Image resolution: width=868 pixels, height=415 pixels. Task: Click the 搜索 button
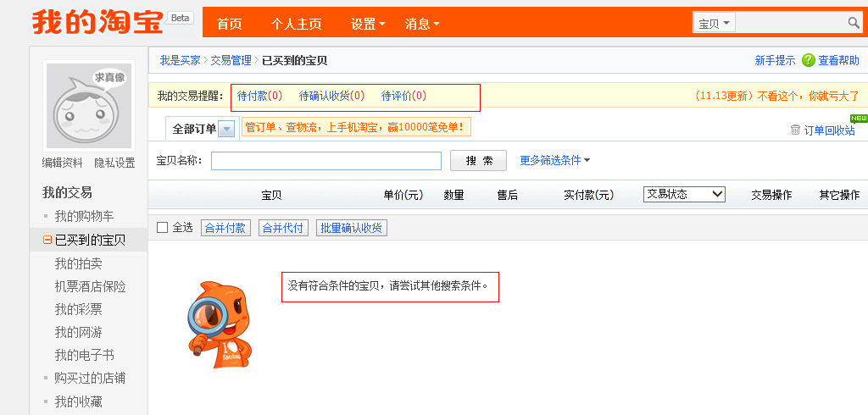coord(478,160)
